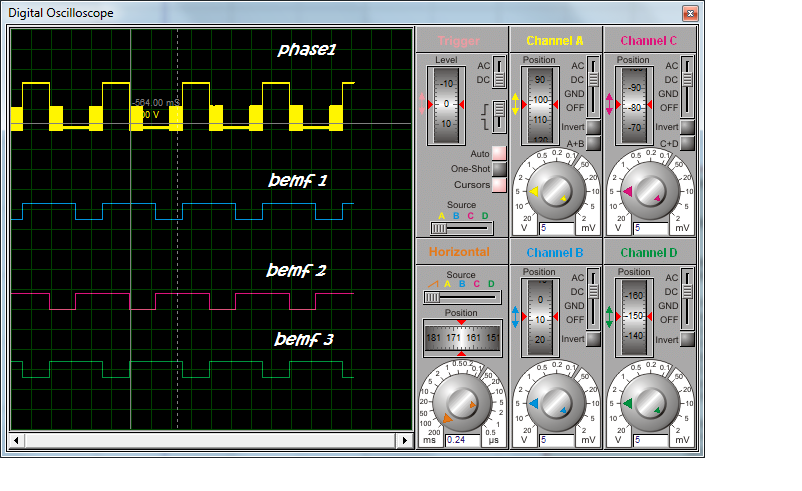The width and height of the screenshot is (802, 491).
Task: Click the Channel A volts value field
Action: coord(556,228)
